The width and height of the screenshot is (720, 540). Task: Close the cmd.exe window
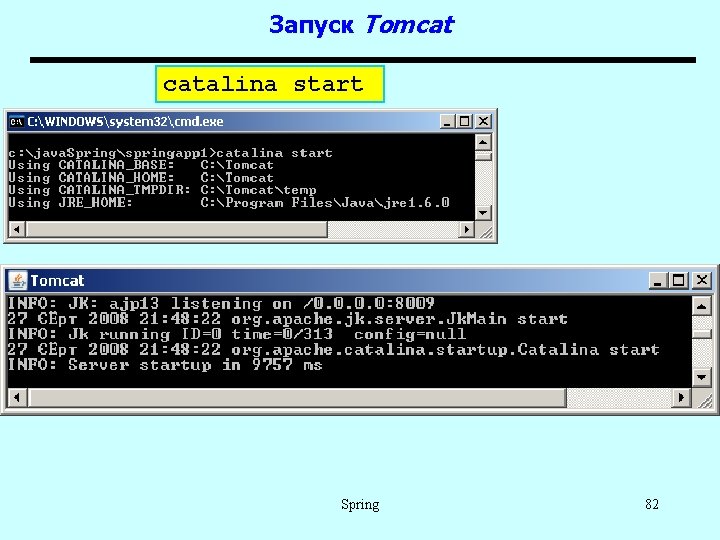483,121
